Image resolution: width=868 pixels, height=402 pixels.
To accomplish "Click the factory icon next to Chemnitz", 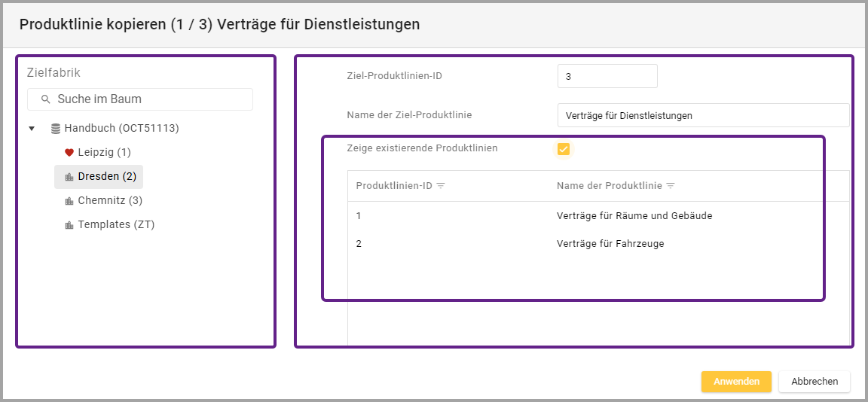I will pos(69,201).
